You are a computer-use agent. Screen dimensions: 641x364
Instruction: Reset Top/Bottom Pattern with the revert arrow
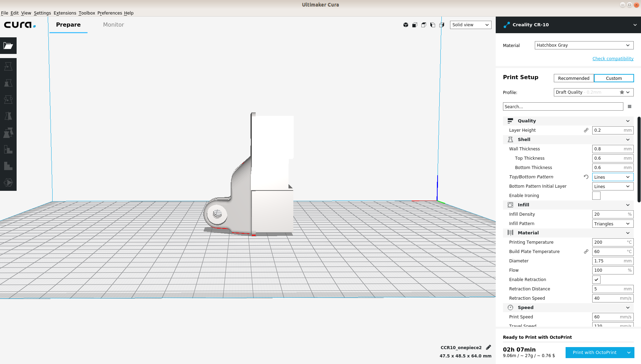[x=586, y=177]
